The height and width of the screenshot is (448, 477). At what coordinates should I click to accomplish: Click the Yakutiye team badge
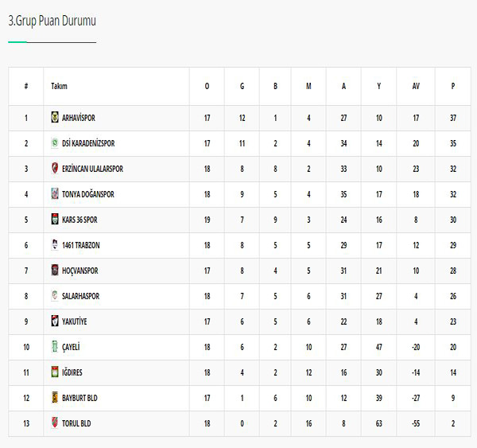pyautogui.click(x=55, y=321)
